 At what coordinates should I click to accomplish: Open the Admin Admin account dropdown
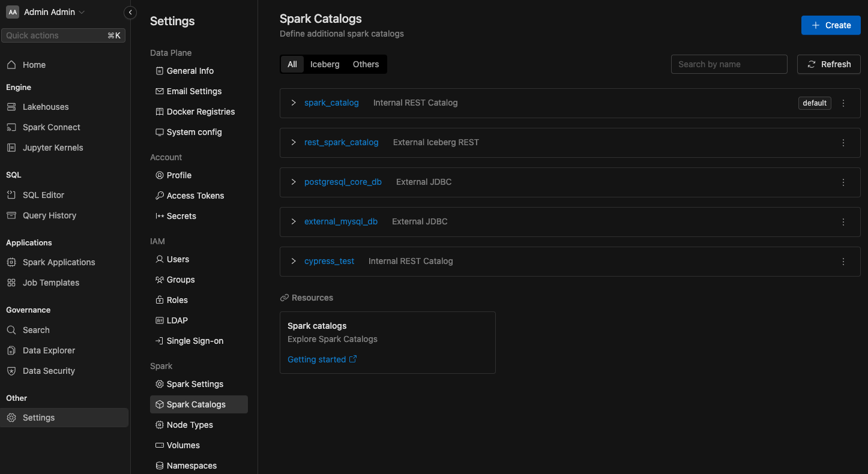click(x=46, y=12)
